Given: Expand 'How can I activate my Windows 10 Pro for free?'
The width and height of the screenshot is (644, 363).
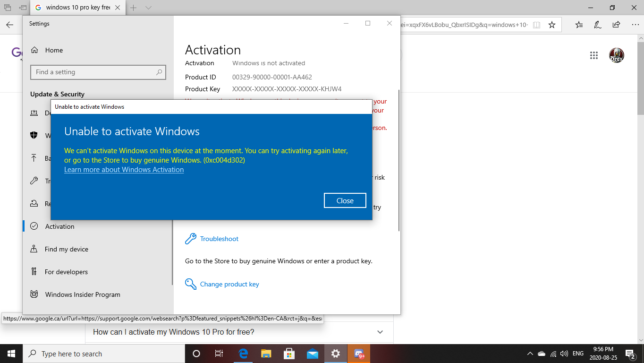Looking at the screenshot, I should [x=239, y=332].
